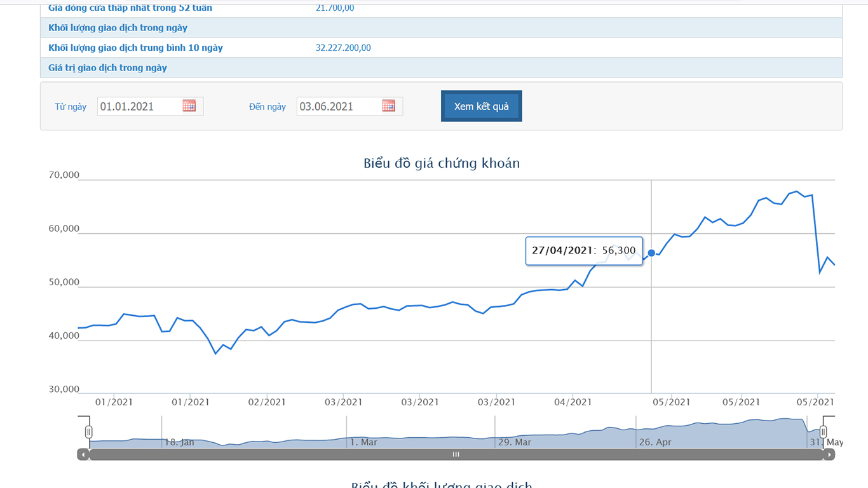Image resolution: width=868 pixels, height=488 pixels.
Task: Click the Khối lượng giao dịch trung bình 10 ngày row
Action: [135, 48]
